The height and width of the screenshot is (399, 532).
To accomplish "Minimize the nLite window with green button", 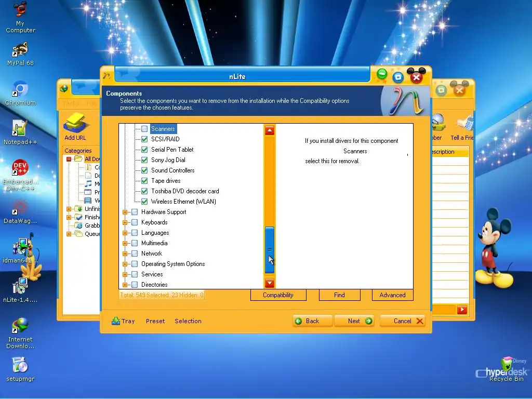I will (x=382, y=74).
